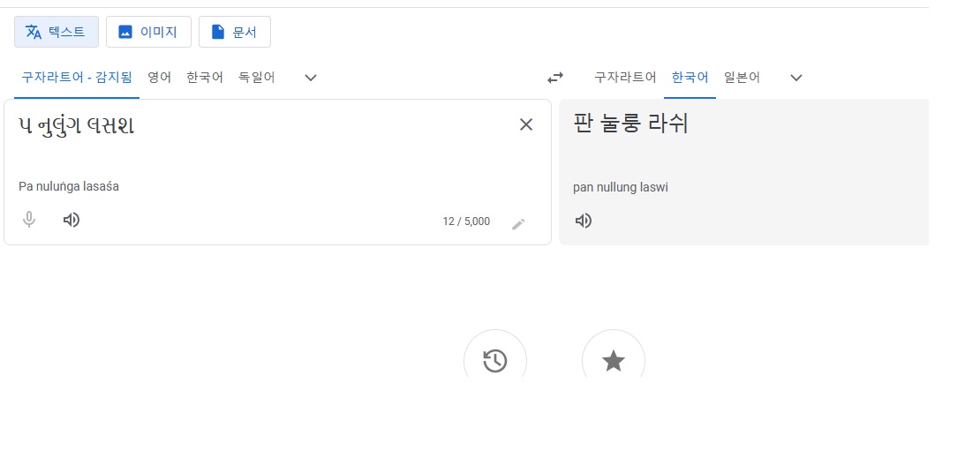The height and width of the screenshot is (458, 980).
Task: Switch to 이미지 translation mode
Action: [148, 32]
